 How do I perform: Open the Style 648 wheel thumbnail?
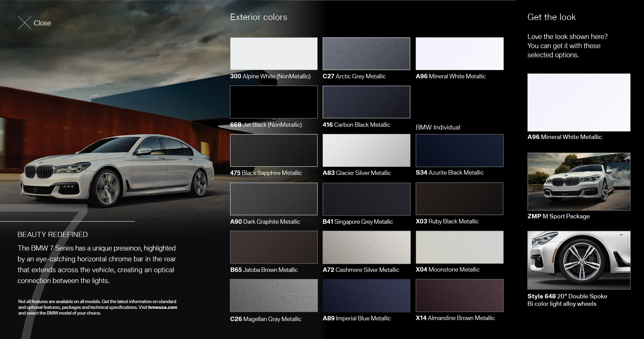[x=579, y=260]
